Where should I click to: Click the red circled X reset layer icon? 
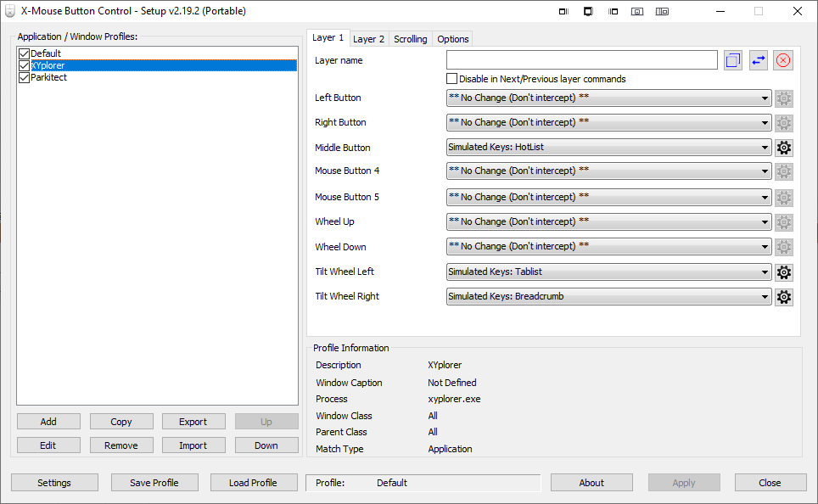coord(782,60)
